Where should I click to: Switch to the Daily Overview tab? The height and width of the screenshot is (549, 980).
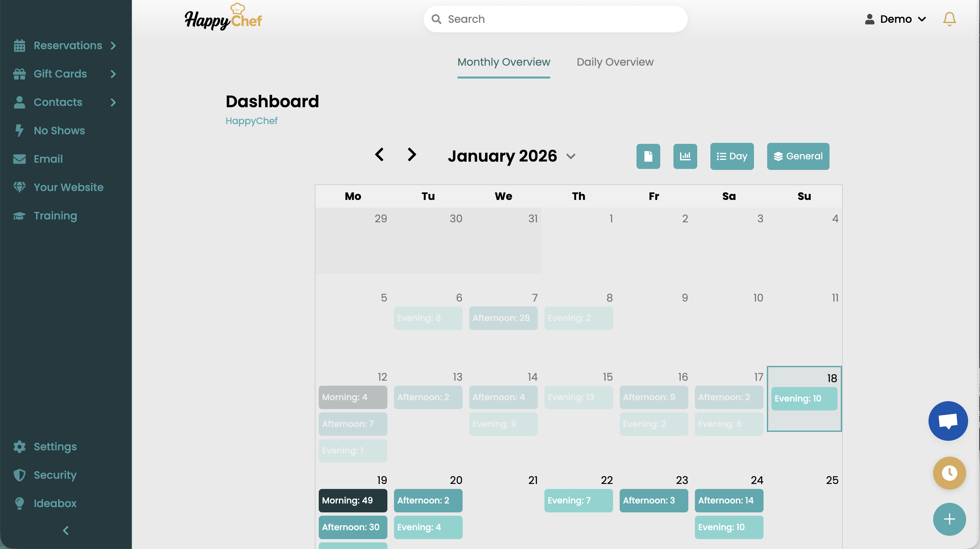[615, 62]
